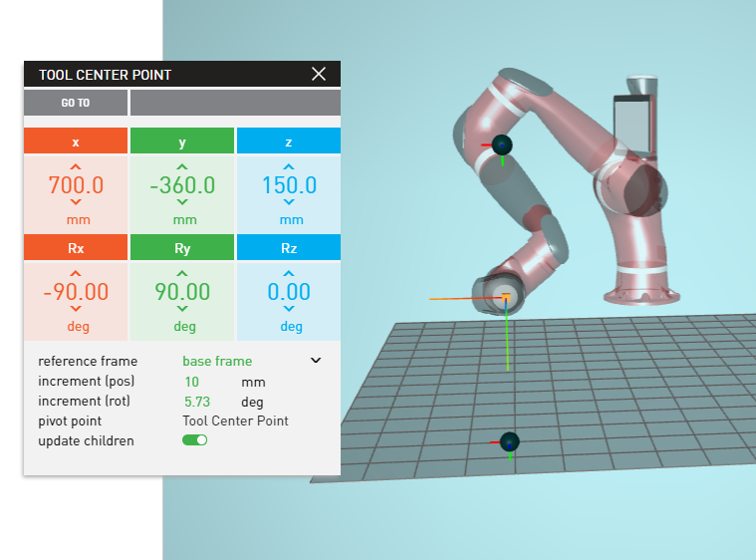This screenshot has height=560, width=756.
Task: Click the green Ry header
Action: click(x=182, y=247)
